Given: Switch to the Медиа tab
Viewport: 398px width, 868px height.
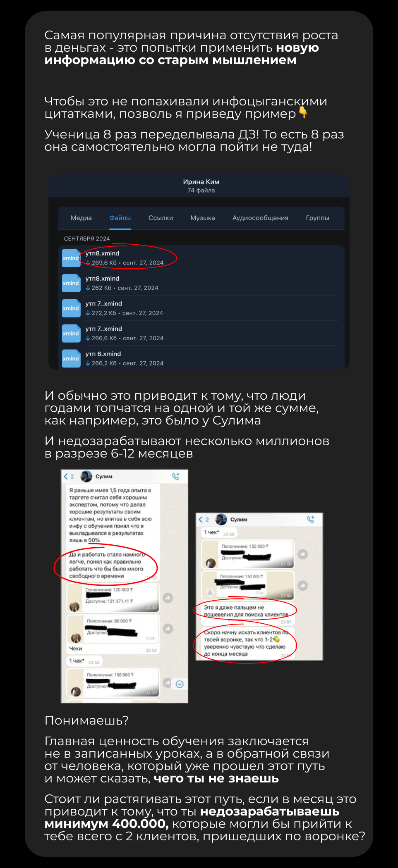Looking at the screenshot, I should point(81,218).
